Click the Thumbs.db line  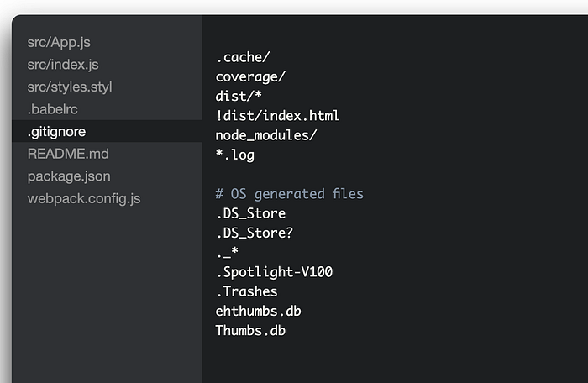click(250, 330)
